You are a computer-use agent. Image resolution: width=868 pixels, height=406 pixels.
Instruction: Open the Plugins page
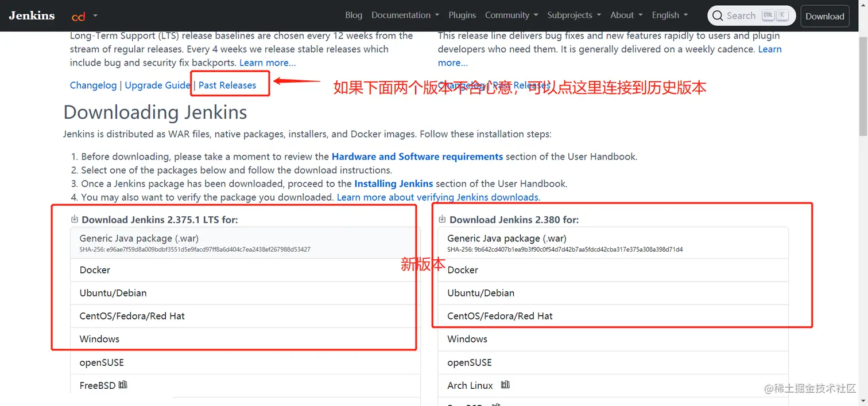tap(462, 15)
